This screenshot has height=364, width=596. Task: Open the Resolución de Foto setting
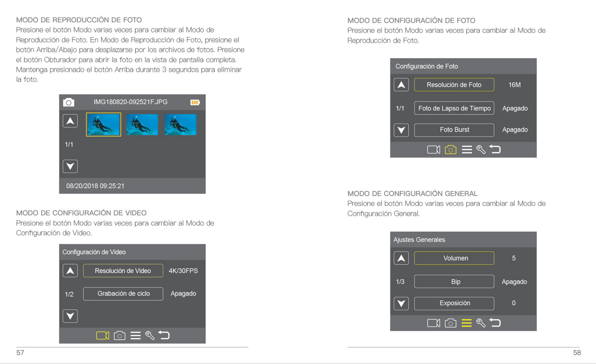pos(454,85)
